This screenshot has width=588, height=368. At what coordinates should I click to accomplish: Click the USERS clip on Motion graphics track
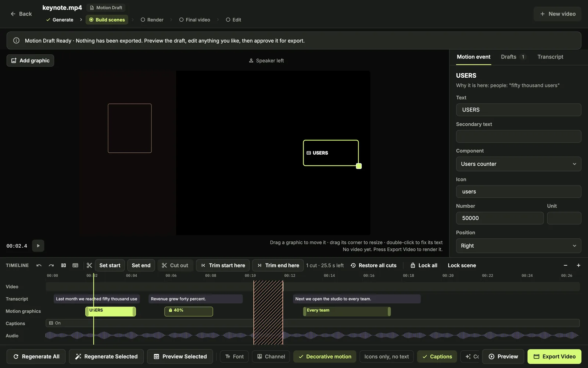[111, 311]
